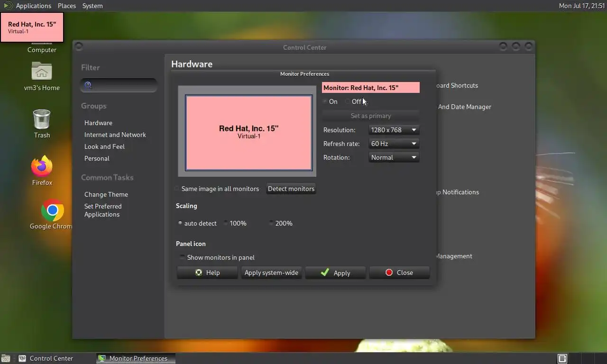Click the Detect monitors button
Viewport: 607px width, 364px height.
pyautogui.click(x=291, y=189)
